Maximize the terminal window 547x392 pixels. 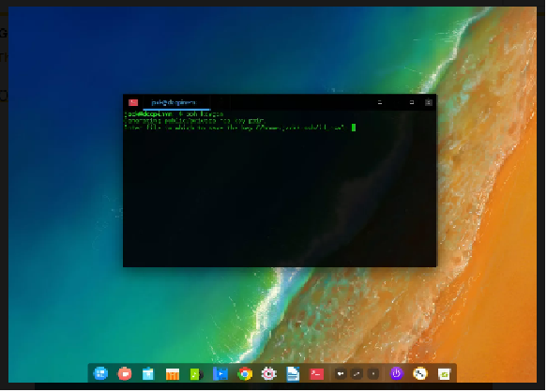tap(412, 102)
